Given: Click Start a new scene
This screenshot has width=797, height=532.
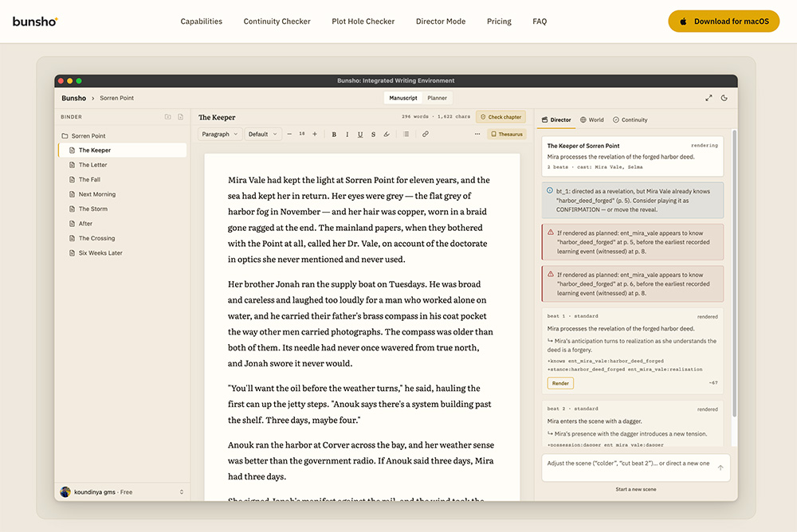Looking at the screenshot, I should point(635,489).
